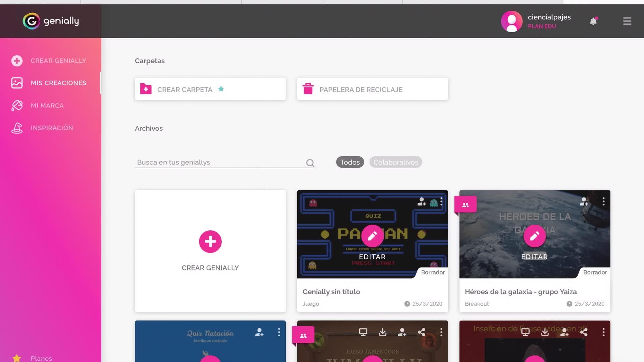Select the Todos filter pill
The image size is (644, 362).
click(x=350, y=162)
